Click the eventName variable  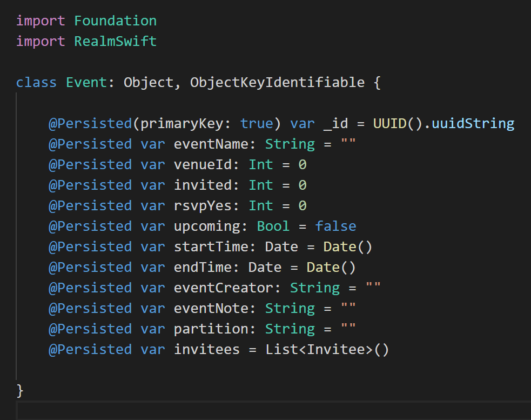click(x=214, y=144)
